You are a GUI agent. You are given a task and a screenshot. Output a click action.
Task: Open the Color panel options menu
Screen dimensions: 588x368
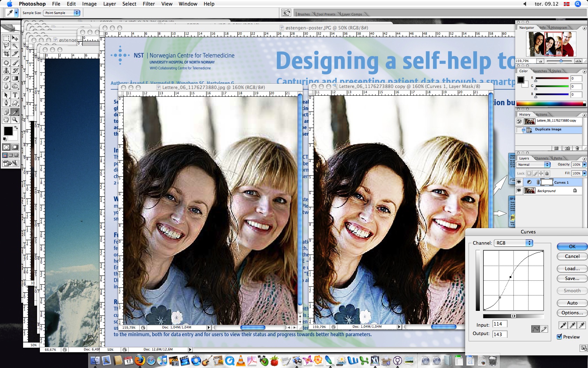(584, 71)
